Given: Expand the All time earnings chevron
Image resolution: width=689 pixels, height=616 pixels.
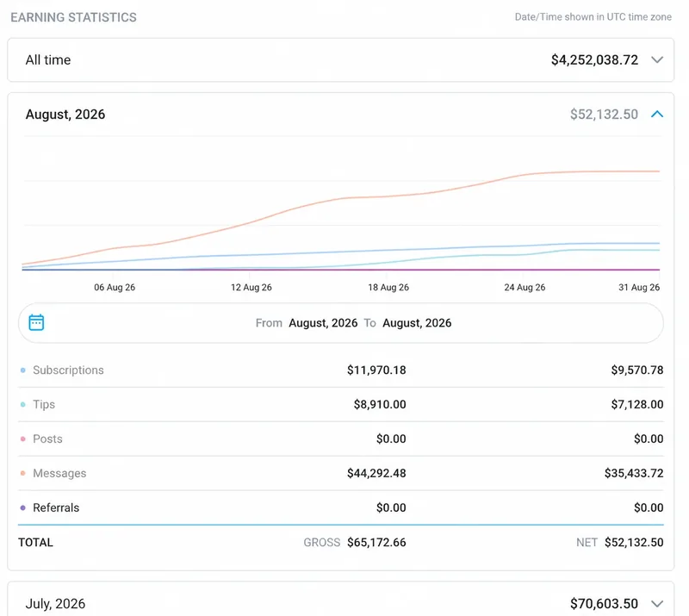Looking at the screenshot, I should pos(657,59).
